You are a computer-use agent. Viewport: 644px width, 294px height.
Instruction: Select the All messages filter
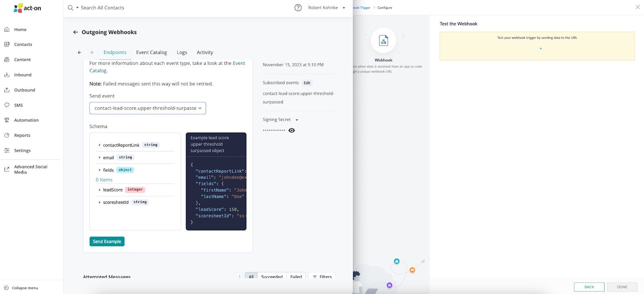(x=251, y=277)
